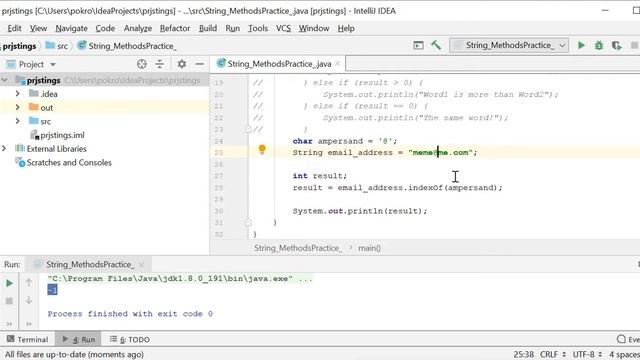Open the Tools menu
This screenshot has width=640, height=360.
[x=258, y=28]
